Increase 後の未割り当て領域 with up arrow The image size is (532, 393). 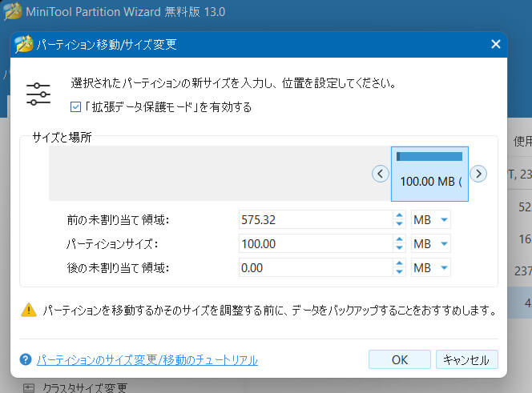point(399,263)
